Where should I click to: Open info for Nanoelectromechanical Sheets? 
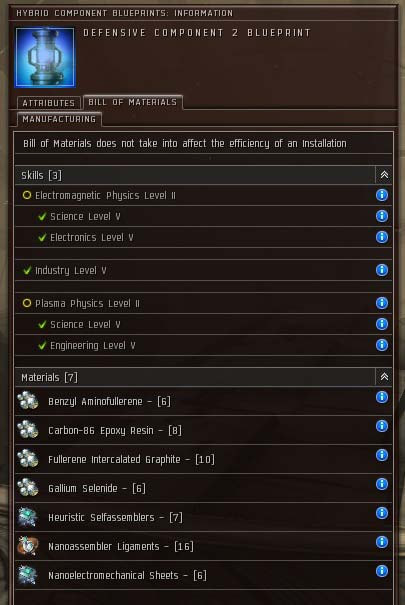(x=381, y=571)
